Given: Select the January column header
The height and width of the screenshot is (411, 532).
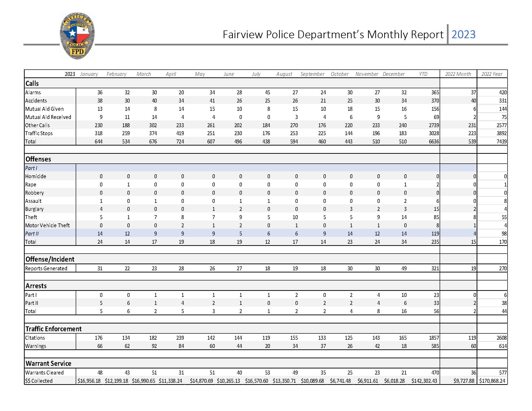Looking at the screenshot, I should [89, 74].
